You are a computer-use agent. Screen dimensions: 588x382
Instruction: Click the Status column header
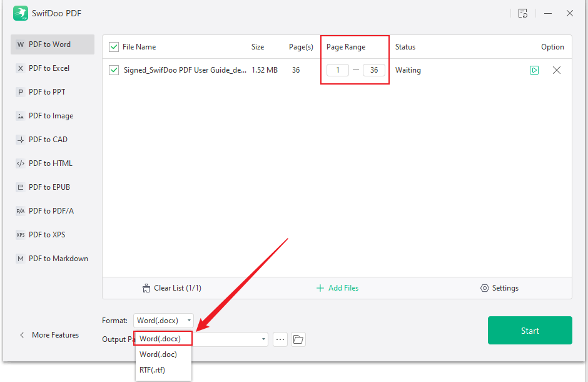click(405, 47)
